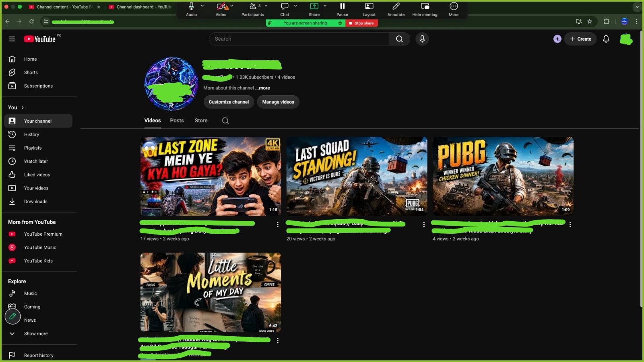Open Liked videos
The image size is (644, 362).
pyautogui.click(x=38, y=175)
